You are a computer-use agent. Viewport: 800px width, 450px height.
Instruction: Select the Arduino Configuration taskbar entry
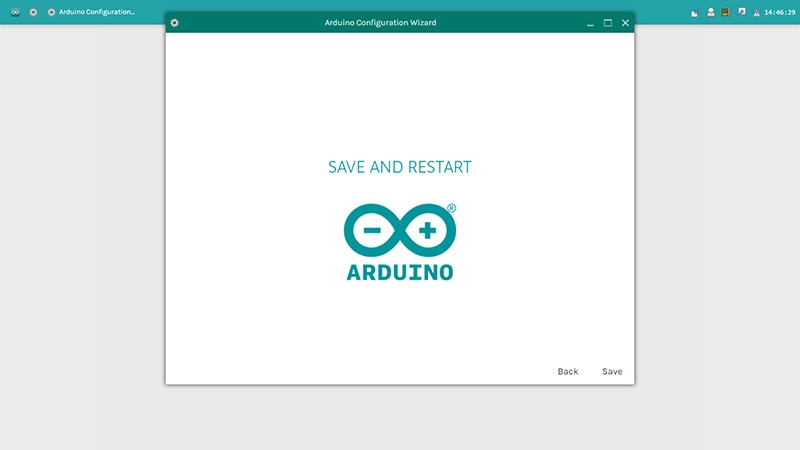tap(92, 12)
